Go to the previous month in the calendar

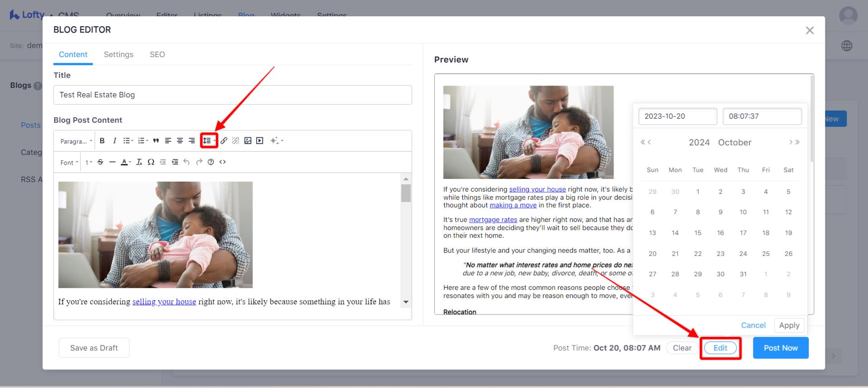tap(649, 142)
